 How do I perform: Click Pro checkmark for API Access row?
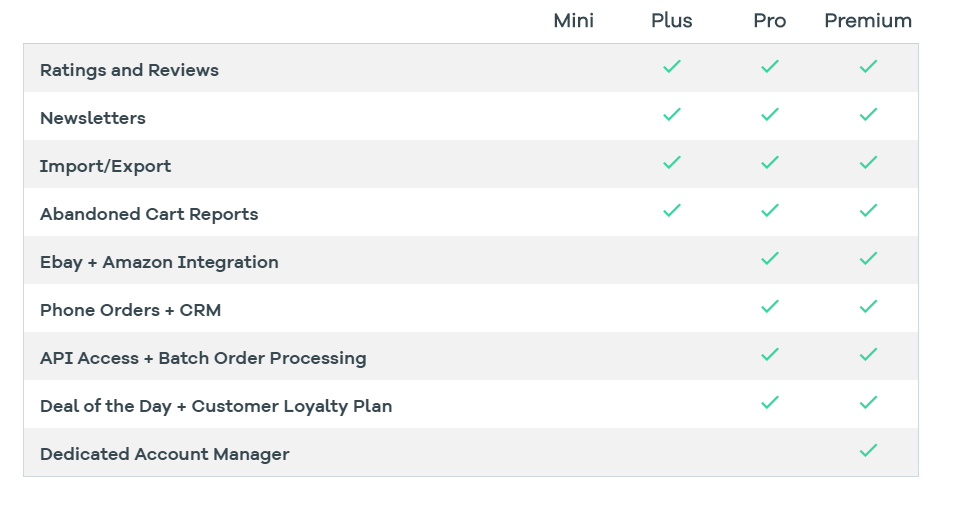pyautogui.click(x=770, y=354)
